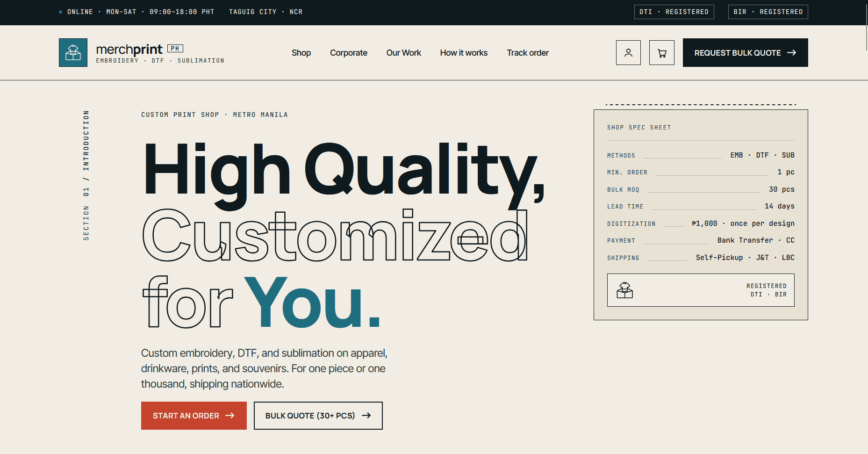The width and height of the screenshot is (868, 454).
Task: Click the merchprint logo icon
Action: (73, 52)
